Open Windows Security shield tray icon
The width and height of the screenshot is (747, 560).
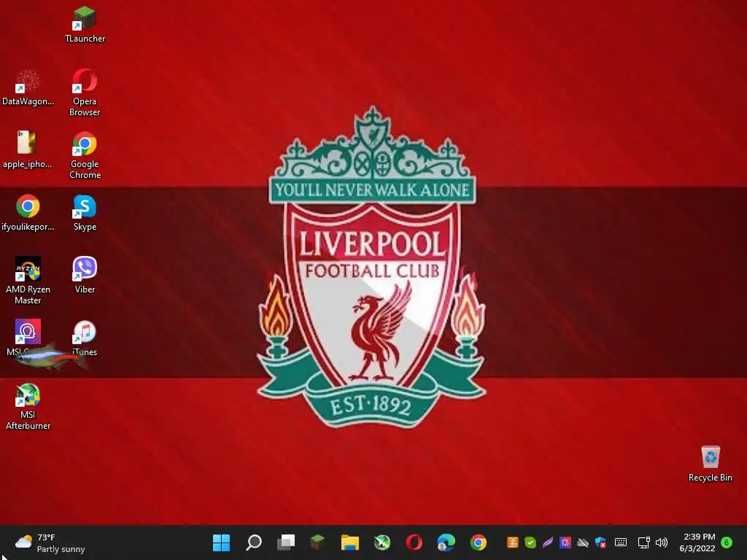point(601,542)
